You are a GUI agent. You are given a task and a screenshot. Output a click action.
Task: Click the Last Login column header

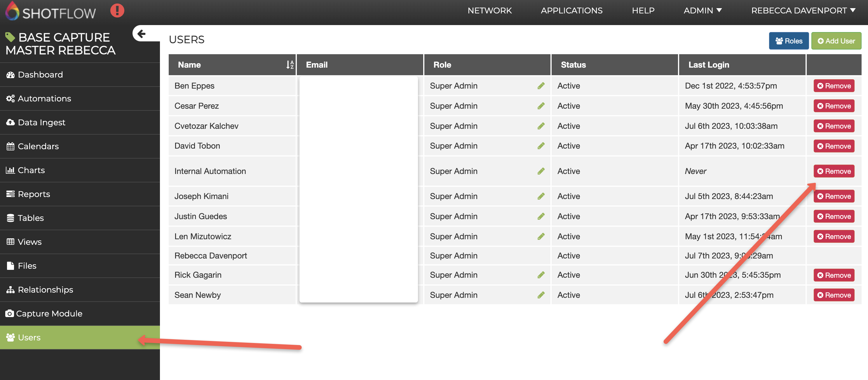point(708,65)
